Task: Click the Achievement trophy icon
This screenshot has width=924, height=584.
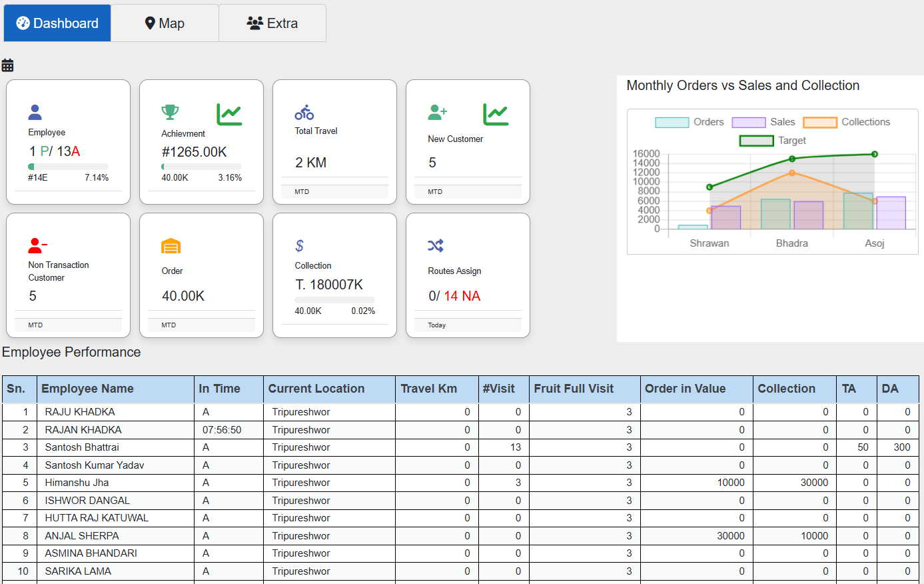Action: click(170, 112)
